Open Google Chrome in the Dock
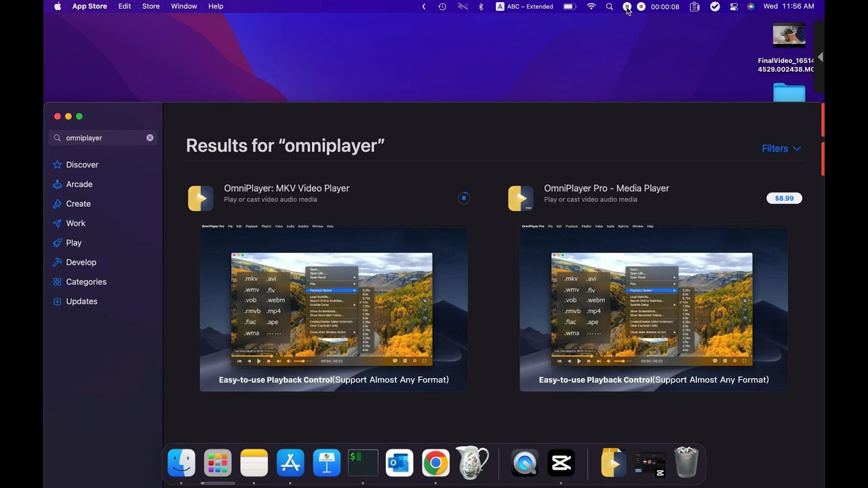Screen dimensions: 868x488 click(435, 464)
